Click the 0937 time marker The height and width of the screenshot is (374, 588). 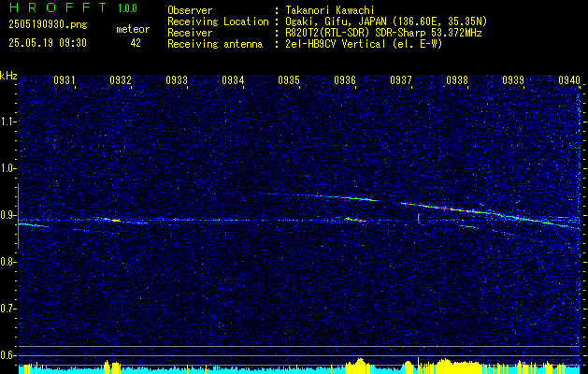click(401, 79)
